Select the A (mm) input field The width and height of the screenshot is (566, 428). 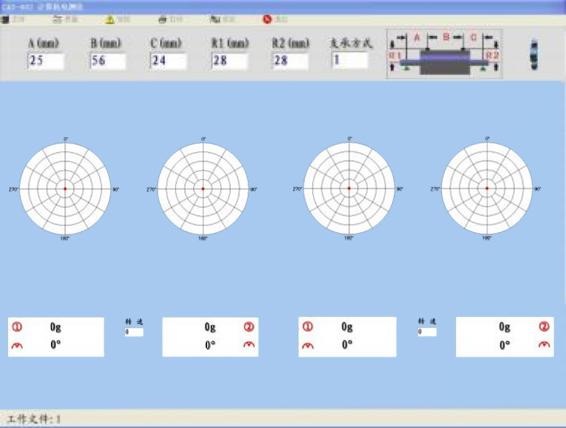click(x=46, y=61)
